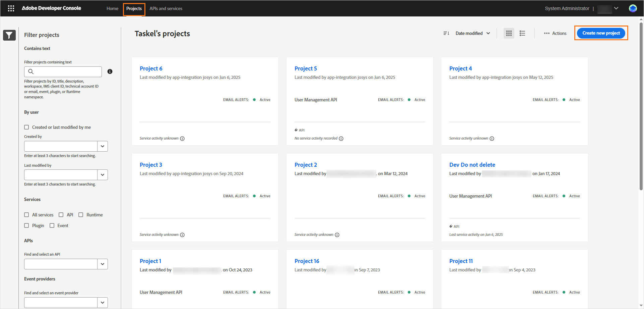
Task: Click the Adobe Developer Console logo
Action: tap(51, 8)
